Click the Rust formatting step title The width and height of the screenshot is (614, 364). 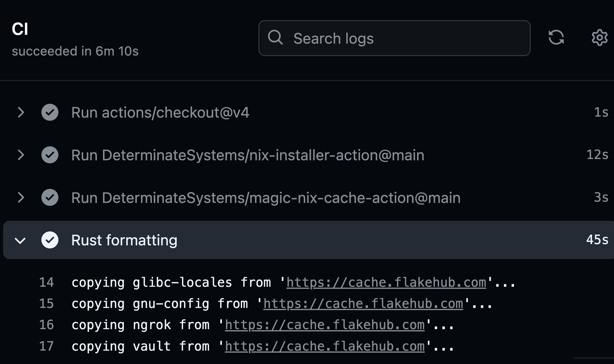coord(124,240)
